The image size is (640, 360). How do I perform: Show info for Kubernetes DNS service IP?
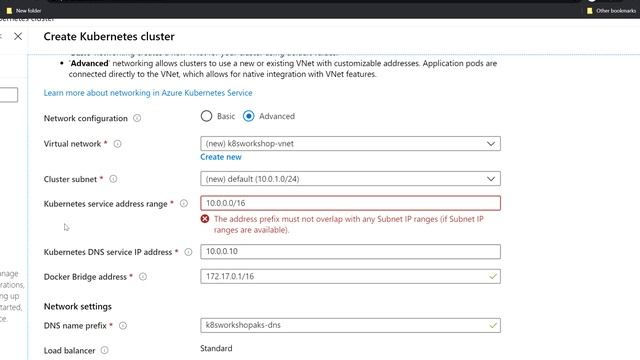188,252
